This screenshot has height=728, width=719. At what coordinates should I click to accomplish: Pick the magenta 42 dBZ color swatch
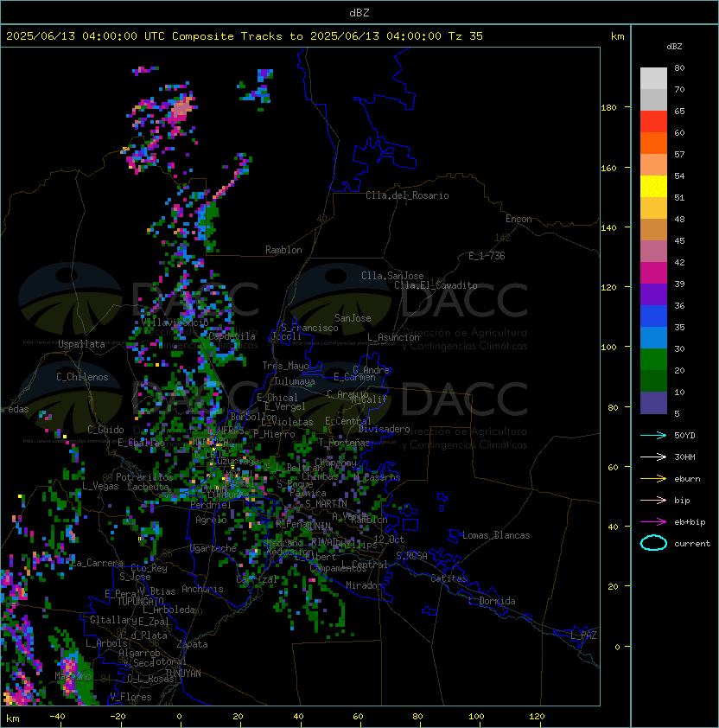[653, 273]
